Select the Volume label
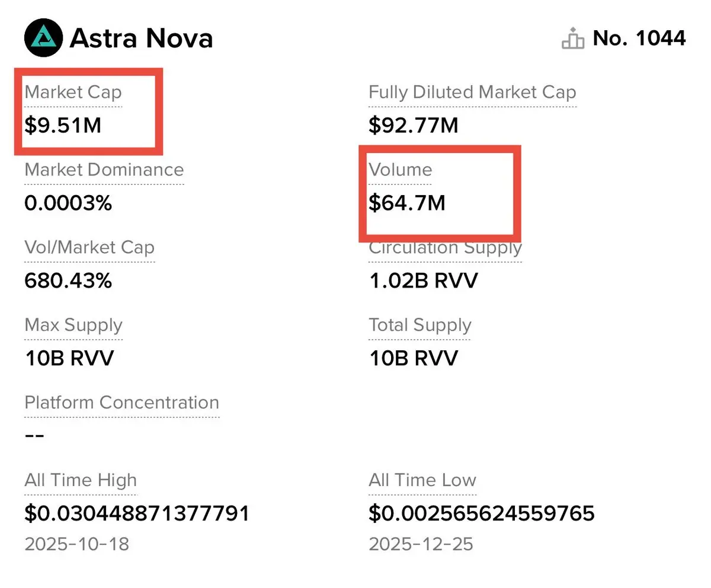The width and height of the screenshot is (711, 588). [x=401, y=170]
